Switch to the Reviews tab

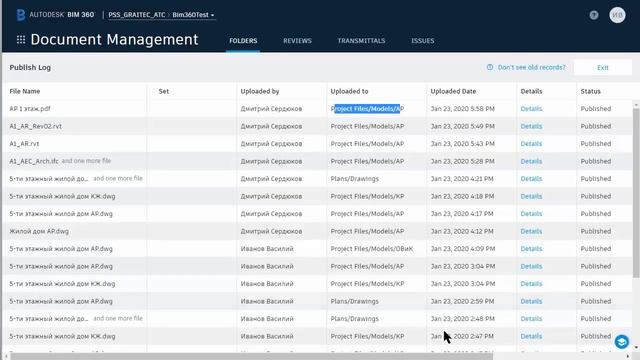pyautogui.click(x=297, y=41)
